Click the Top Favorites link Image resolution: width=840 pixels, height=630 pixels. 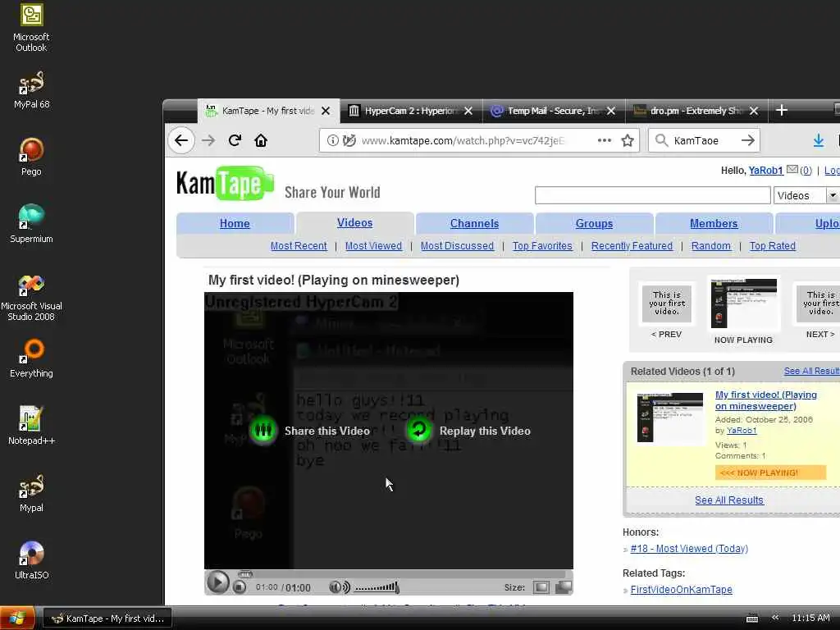542,246
